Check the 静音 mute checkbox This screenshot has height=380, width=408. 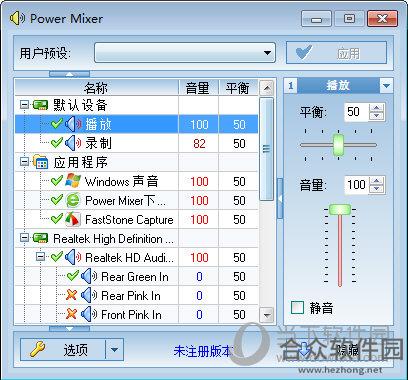coord(297,307)
